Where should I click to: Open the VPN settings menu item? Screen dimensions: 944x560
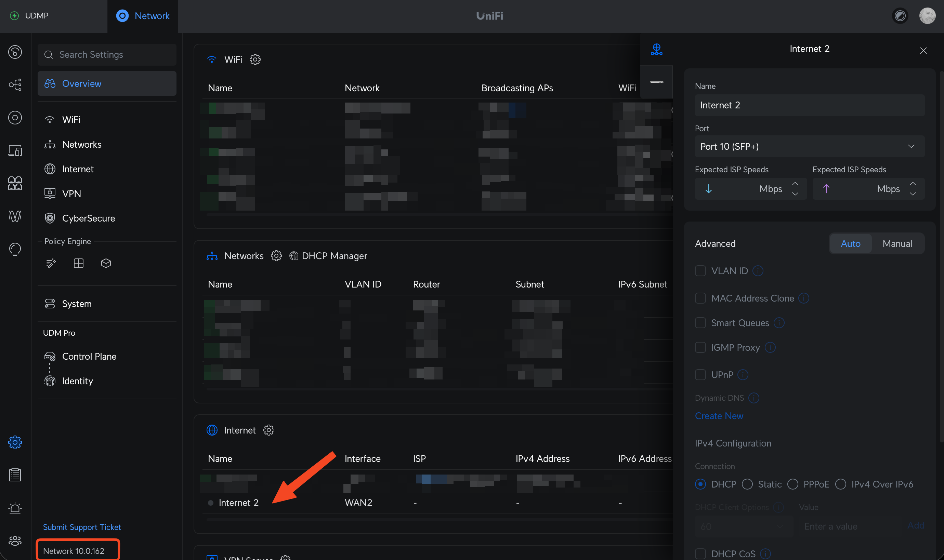click(71, 194)
